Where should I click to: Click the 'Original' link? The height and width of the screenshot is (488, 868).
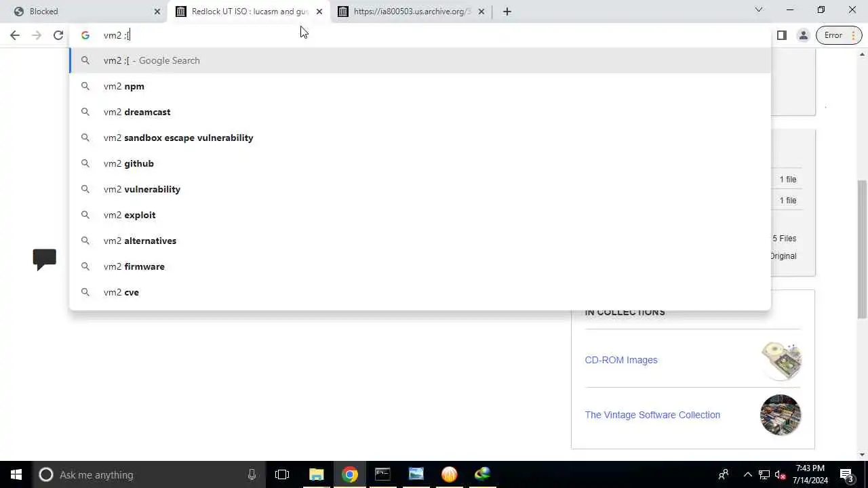pyautogui.click(x=783, y=256)
